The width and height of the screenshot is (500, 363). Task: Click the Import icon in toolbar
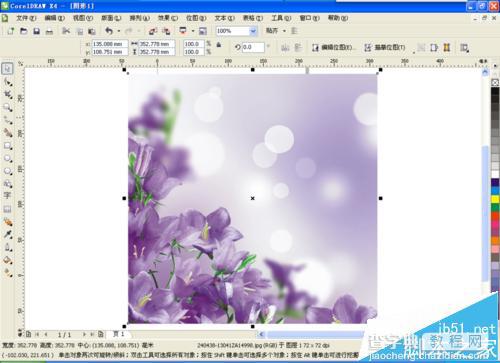(153, 31)
